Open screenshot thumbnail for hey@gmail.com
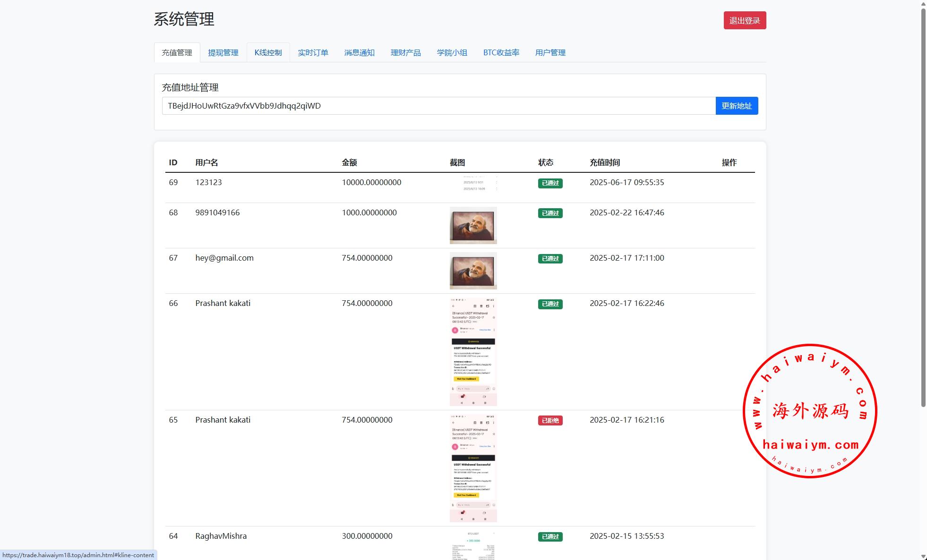Image resolution: width=927 pixels, height=560 pixels. click(x=473, y=271)
